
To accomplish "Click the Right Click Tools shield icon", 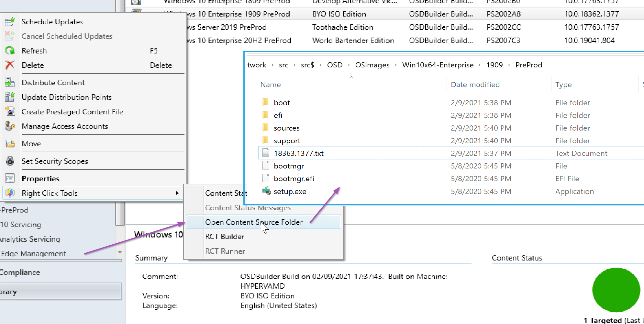I will pos(10,193).
